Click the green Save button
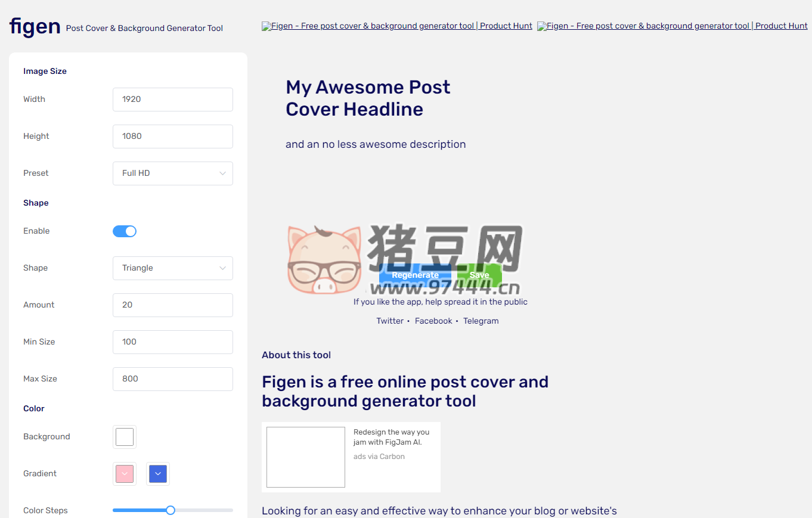The image size is (812, 518). point(479,275)
